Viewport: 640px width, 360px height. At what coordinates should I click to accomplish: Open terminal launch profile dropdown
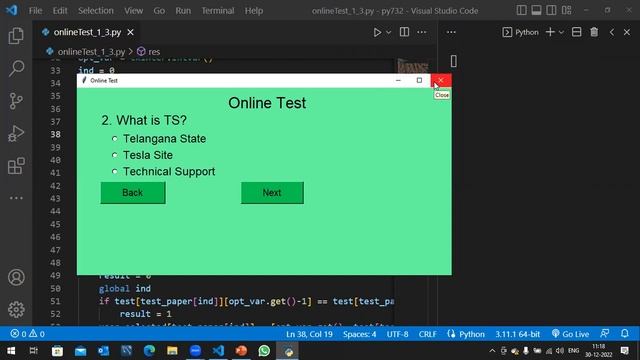pos(561,32)
